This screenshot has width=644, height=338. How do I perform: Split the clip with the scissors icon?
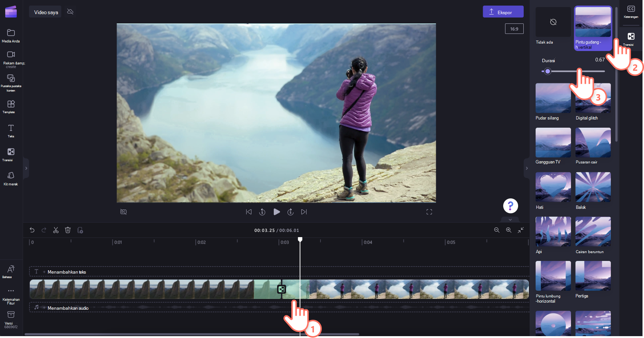[56, 230]
